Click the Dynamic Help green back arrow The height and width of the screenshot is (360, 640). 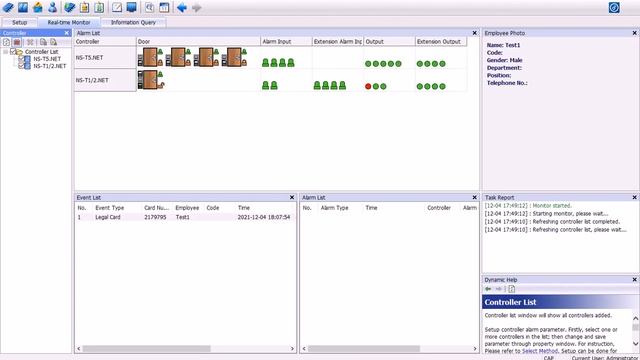488,289
